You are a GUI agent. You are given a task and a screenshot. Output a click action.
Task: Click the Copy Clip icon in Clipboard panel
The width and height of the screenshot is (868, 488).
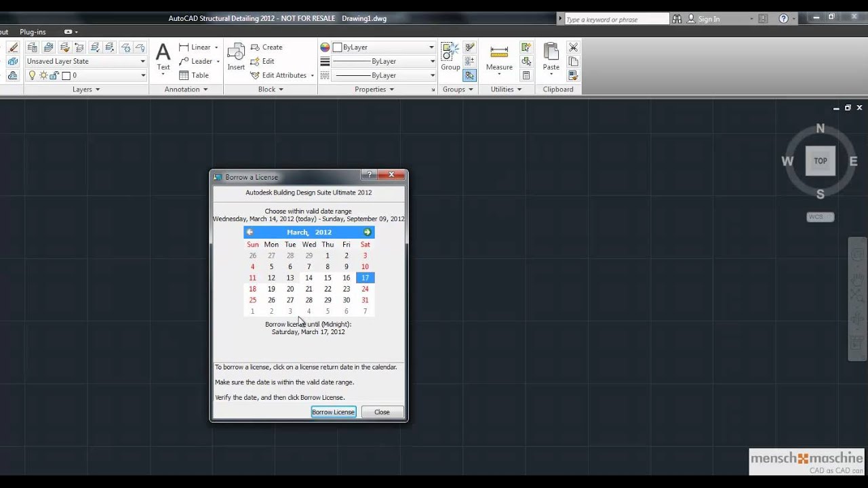pos(573,61)
